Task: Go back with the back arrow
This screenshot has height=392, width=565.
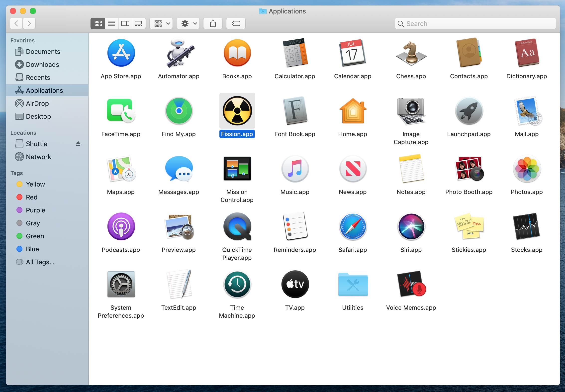Action: tap(16, 24)
